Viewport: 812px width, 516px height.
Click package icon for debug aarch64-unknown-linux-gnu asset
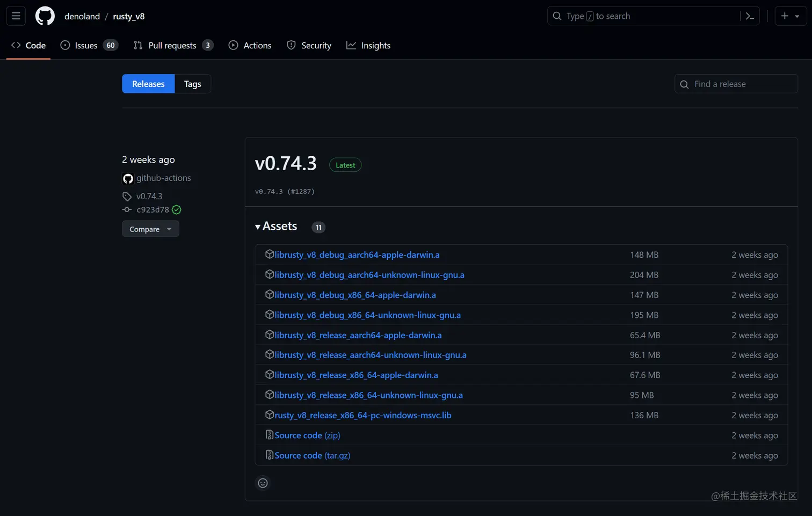click(x=270, y=274)
